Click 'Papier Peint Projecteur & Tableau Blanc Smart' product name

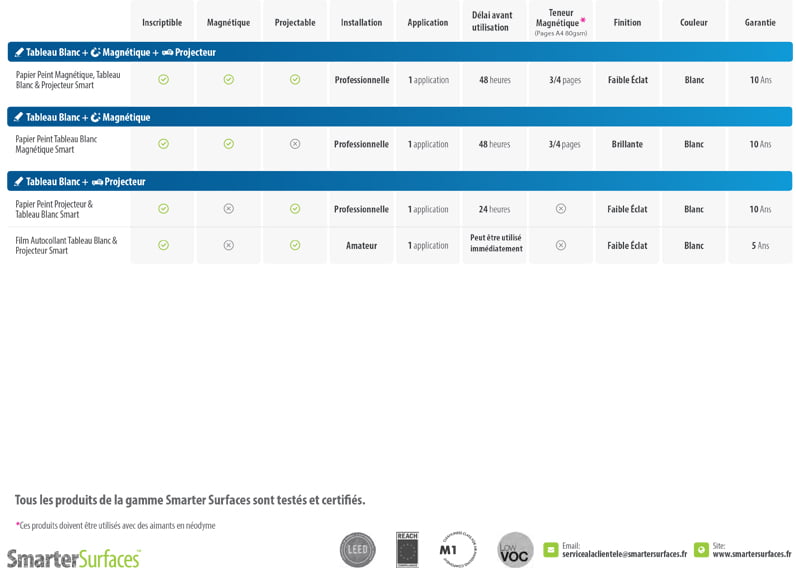(x=54, y=209)
